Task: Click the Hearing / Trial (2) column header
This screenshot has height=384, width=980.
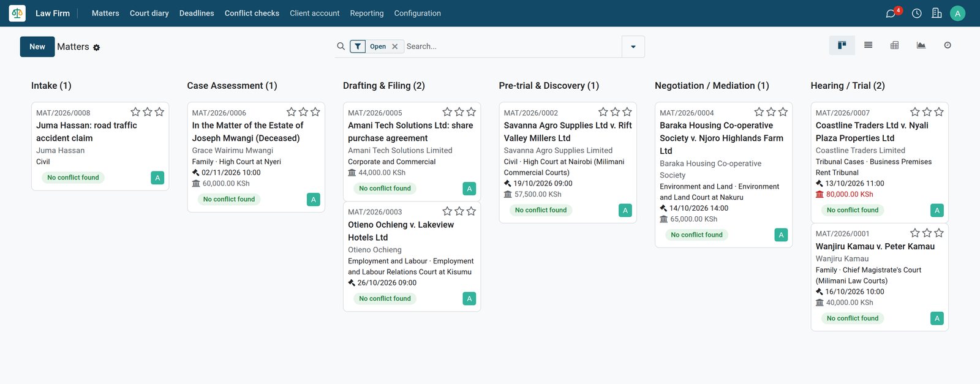Action: [848, 86]
